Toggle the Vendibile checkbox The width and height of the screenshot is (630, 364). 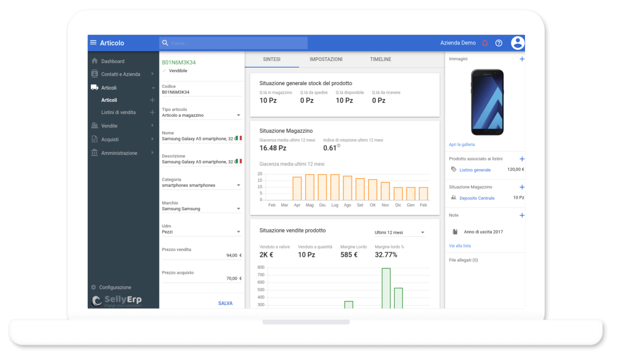point(164,70)
